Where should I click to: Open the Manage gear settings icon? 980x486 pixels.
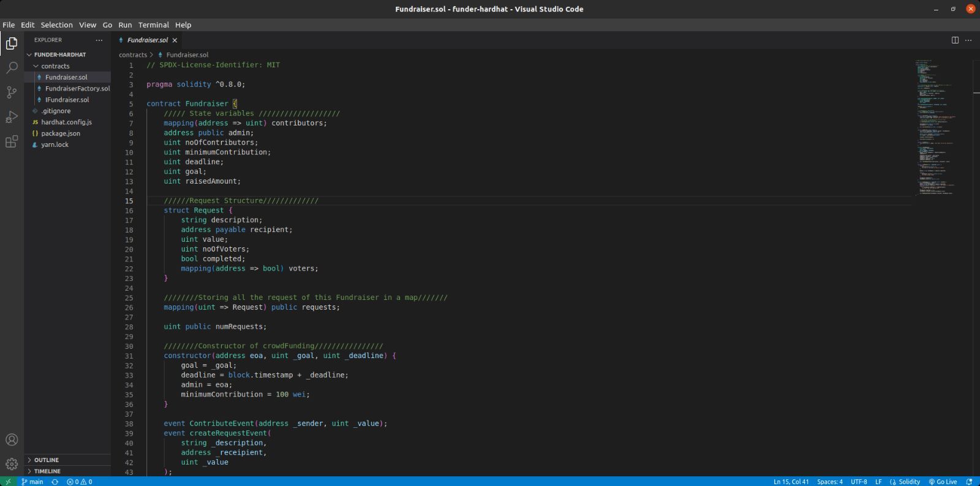(12, 464)
